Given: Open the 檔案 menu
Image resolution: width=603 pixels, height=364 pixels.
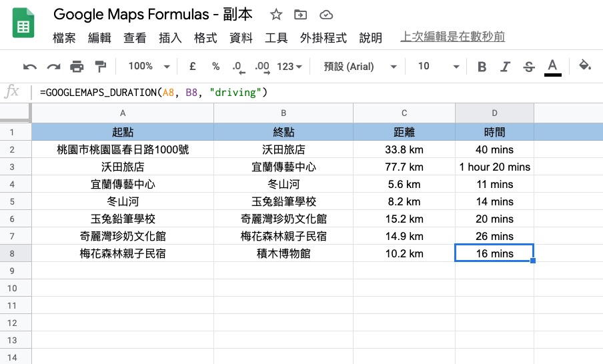Looking at the screenshot, I should coord(64,38).
